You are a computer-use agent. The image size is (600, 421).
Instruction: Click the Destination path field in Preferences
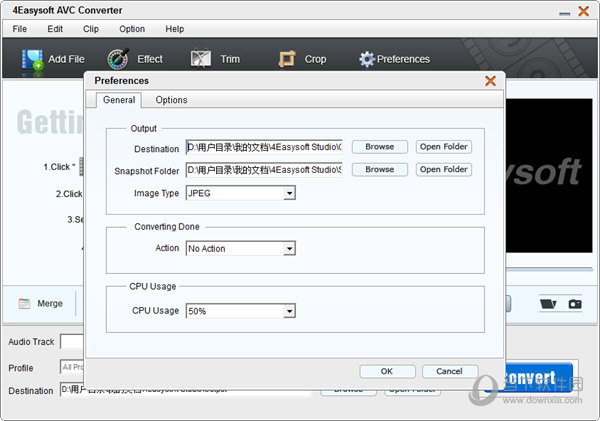(x=264, y=147)
